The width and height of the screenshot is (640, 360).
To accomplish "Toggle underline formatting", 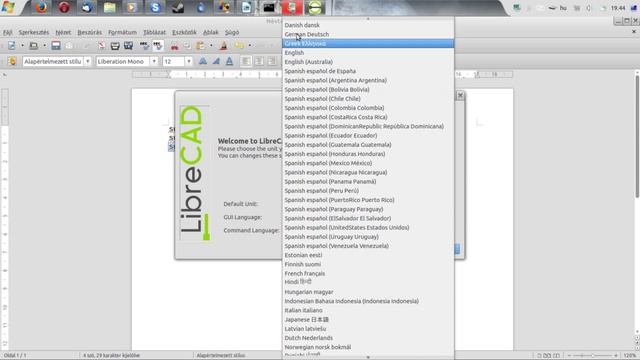I will click(229, 61).
